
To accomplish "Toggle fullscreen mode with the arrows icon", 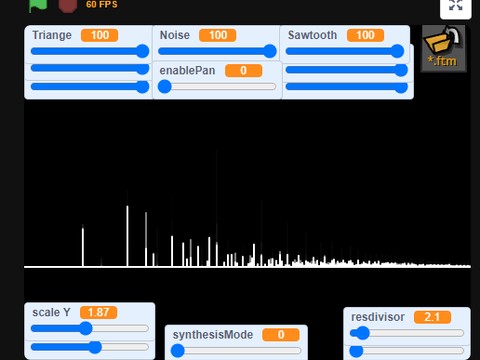I will click(455, 6).
